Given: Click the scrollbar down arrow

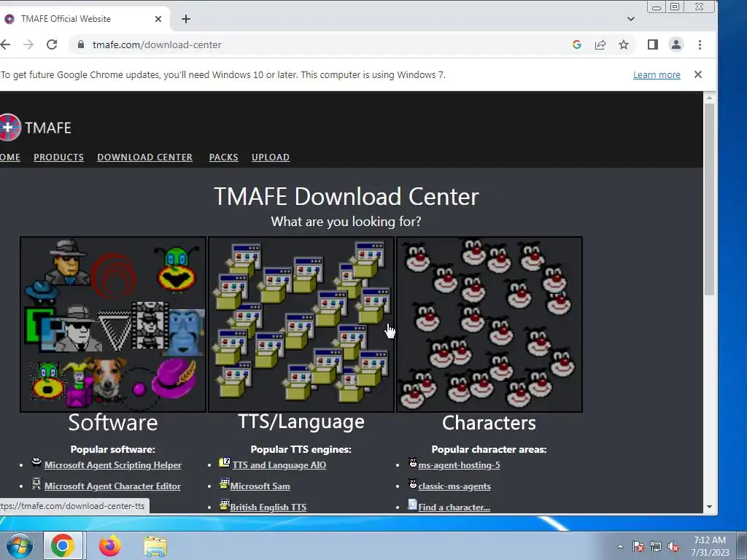Looking at the screenshot, I should (x=709, y=507).
